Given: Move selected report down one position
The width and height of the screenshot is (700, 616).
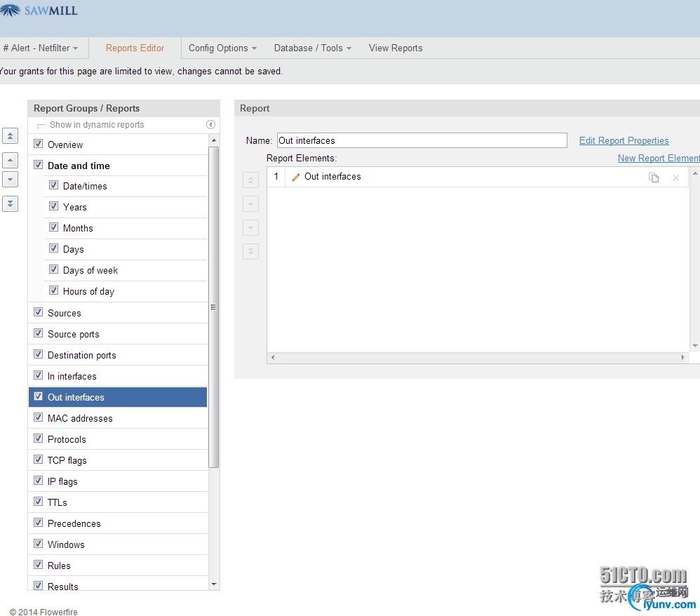Looking at the screenshot, I should 10,180.
